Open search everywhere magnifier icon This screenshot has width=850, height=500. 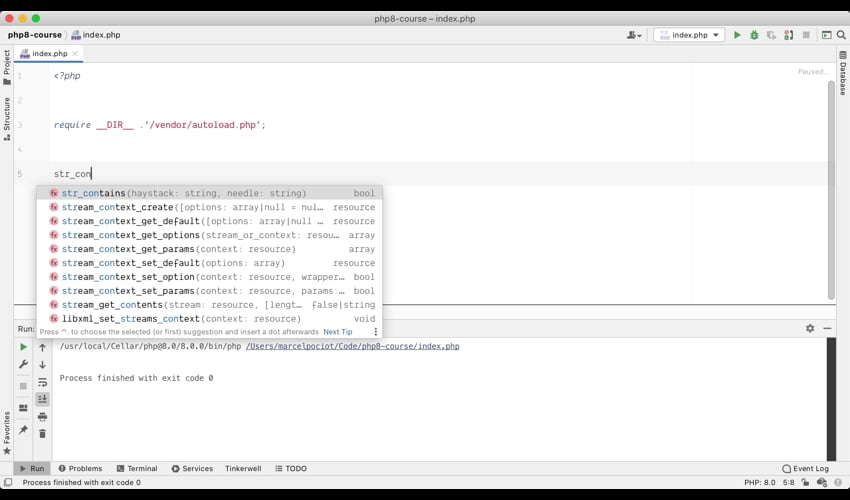[841, 35]
